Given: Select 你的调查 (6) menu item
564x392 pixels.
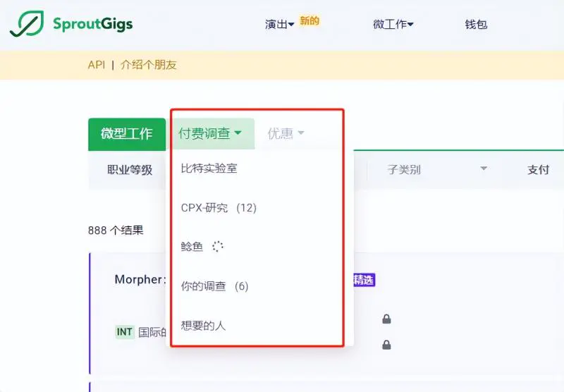Looking at the screenshot, I should (214, 286).
